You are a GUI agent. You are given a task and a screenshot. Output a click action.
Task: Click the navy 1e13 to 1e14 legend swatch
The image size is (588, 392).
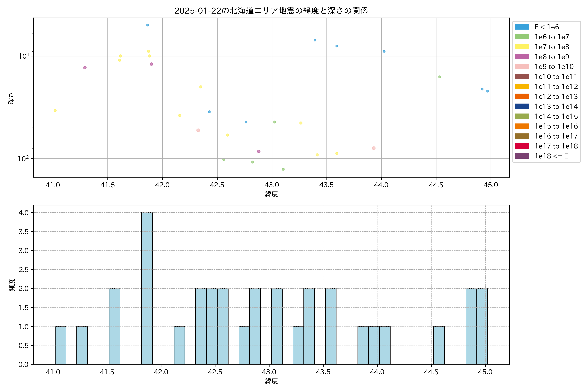coord(522,106)
